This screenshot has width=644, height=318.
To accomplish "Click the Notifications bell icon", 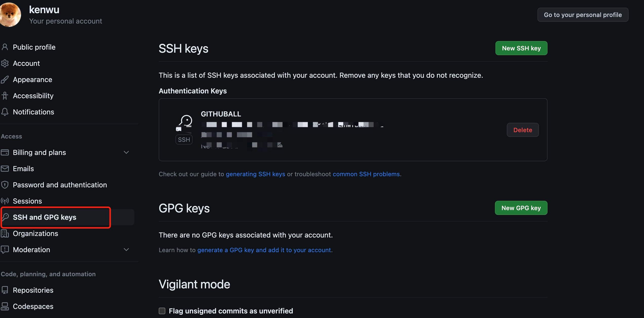I will click(5, 112).
